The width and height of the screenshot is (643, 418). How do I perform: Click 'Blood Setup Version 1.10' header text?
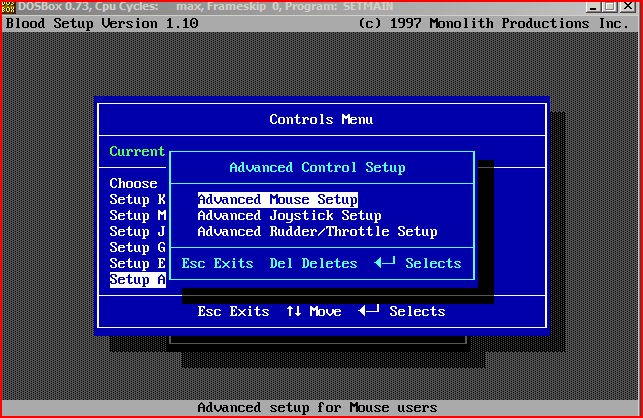tap(102, 23)
